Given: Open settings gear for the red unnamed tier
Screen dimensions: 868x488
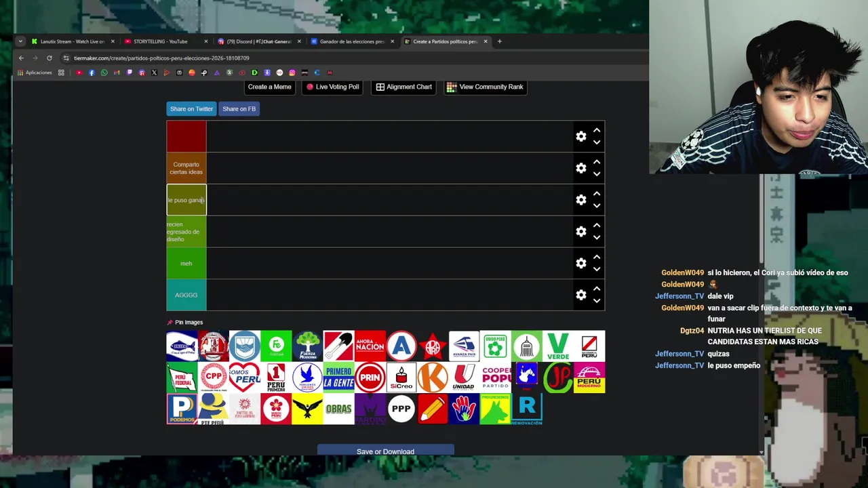Looking at the screenshot, I should coord(581,136).
